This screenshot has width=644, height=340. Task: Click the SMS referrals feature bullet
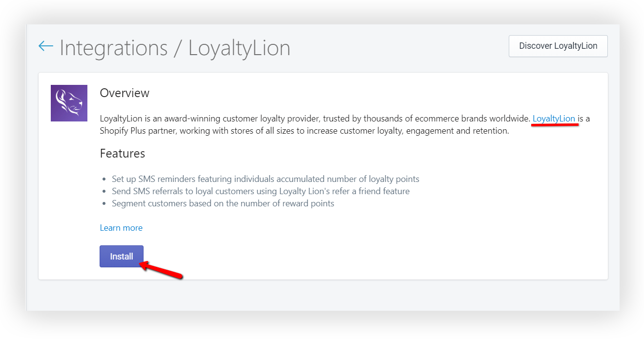click(x=261, y=191)
